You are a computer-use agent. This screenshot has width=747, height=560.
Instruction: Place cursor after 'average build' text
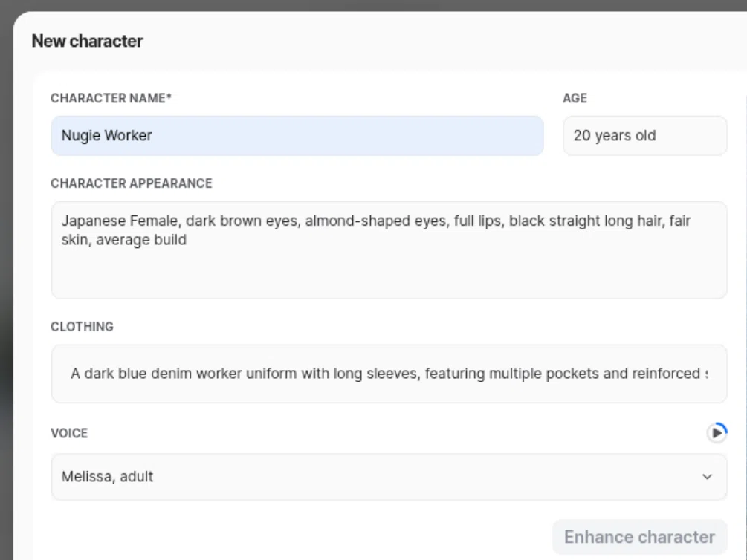click(x=187, y=240)
